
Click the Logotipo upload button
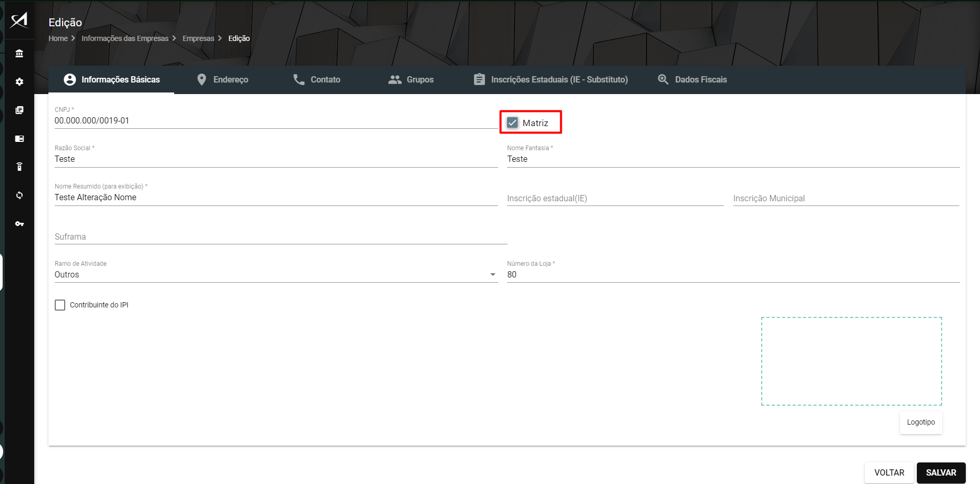[x=921, y=422]
